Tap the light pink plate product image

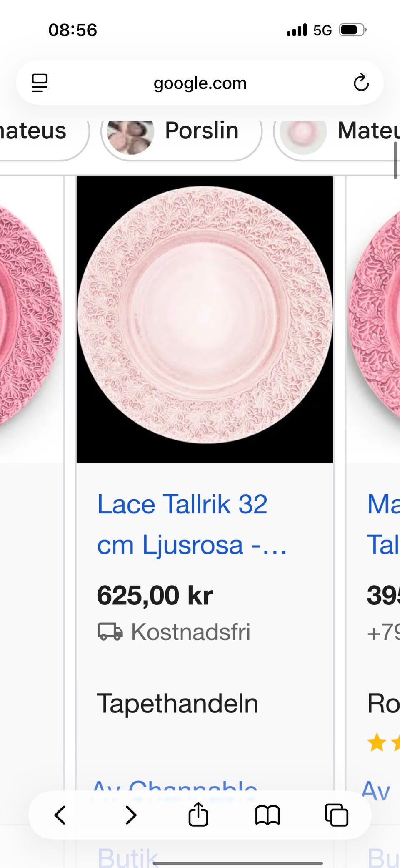tap(205, 320)
